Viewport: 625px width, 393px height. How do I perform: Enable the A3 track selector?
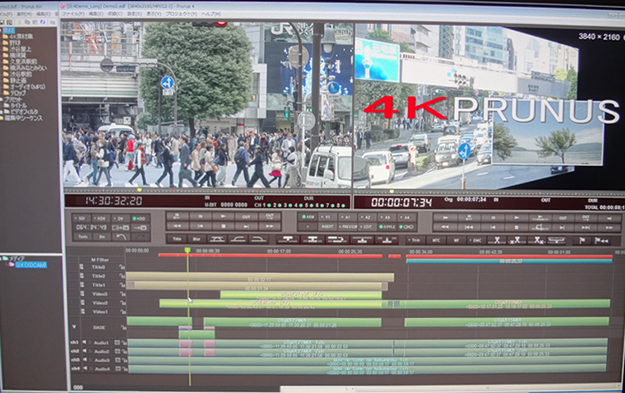point(386,217)
